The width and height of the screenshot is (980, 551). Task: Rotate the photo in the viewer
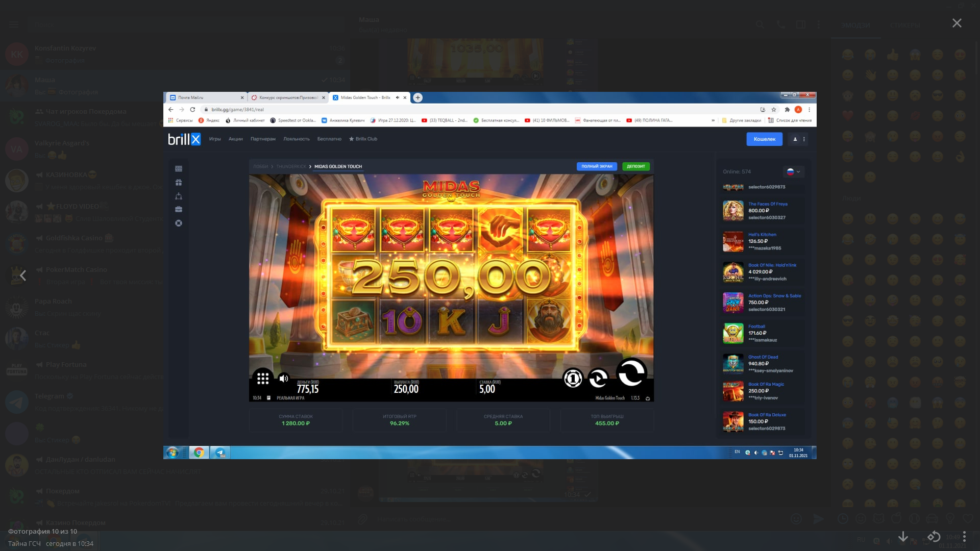934,536
